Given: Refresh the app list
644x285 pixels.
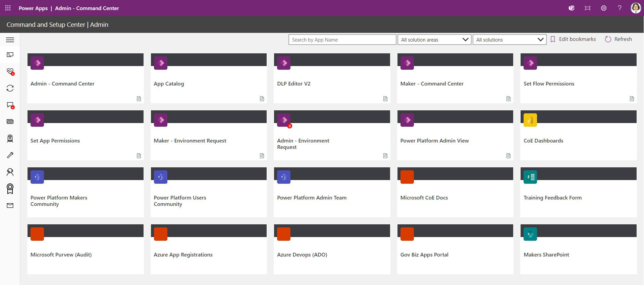Looking at the screenshot, I should 618,39.
